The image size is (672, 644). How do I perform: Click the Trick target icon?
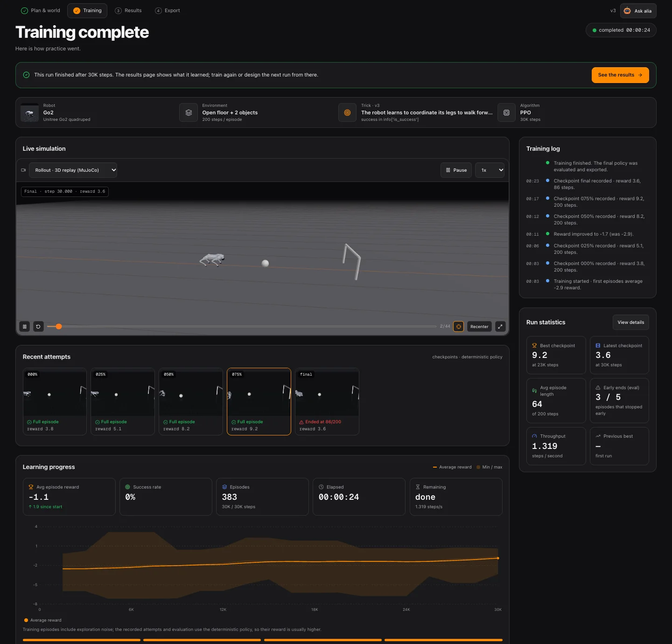point(347,112)
